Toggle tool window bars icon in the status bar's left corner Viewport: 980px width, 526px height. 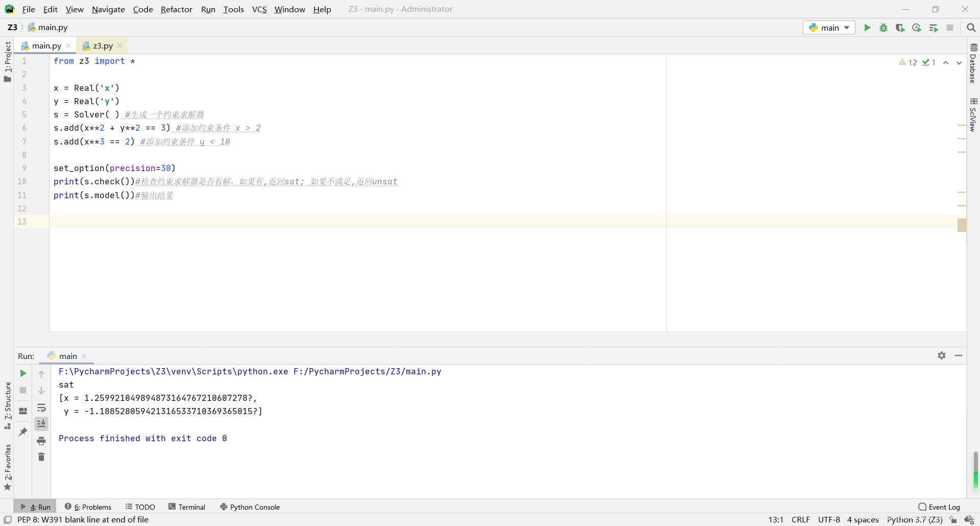pos(8,520)
